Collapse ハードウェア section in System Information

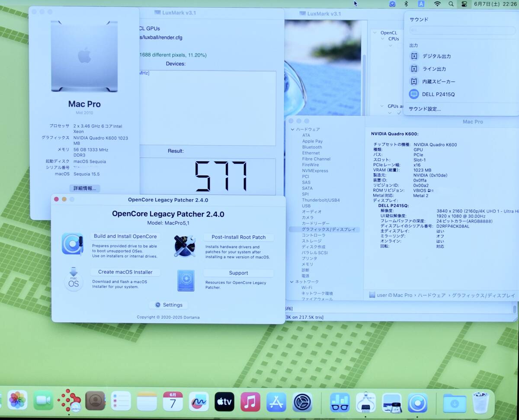(x=293, y=129)
